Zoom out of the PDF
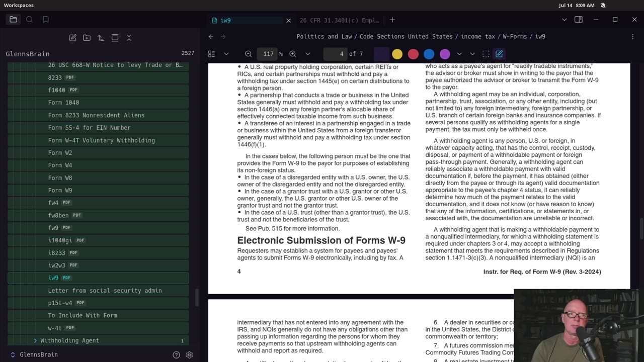This screenshot has height=362, width=644. [249, 54]
